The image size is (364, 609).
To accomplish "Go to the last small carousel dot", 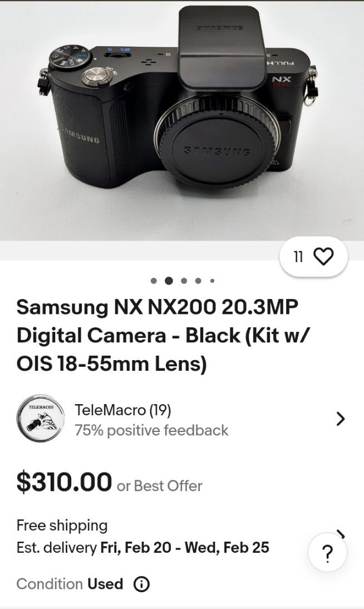I will coord(212,281).
